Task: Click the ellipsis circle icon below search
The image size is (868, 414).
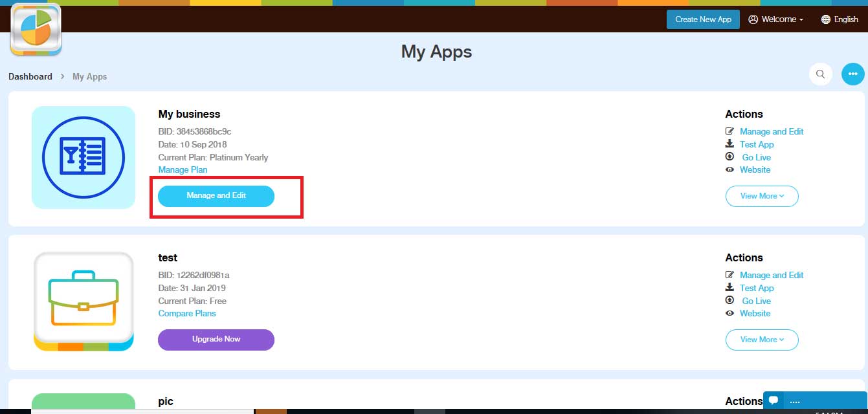Action: pos(852,74)
